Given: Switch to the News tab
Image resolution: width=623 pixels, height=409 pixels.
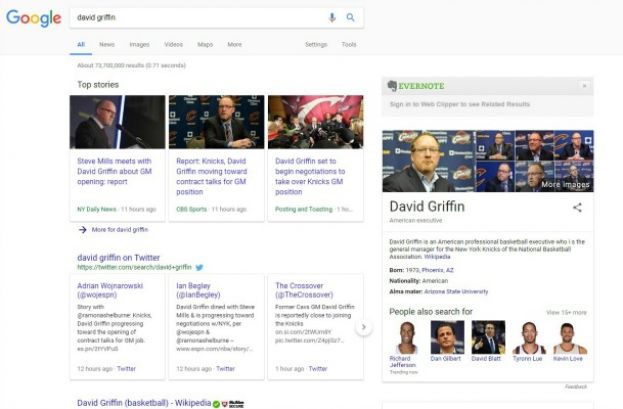Looking at the screenshot, I should click(107, 45).
